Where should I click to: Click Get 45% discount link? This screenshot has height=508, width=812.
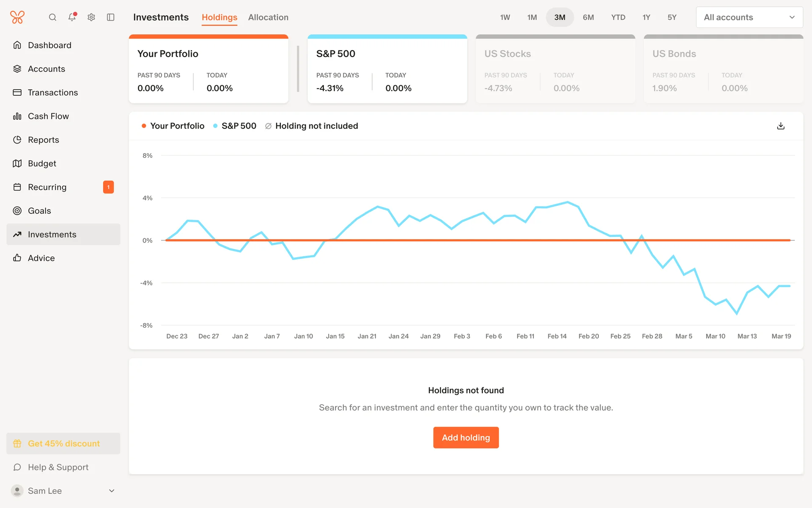point(63,444)
